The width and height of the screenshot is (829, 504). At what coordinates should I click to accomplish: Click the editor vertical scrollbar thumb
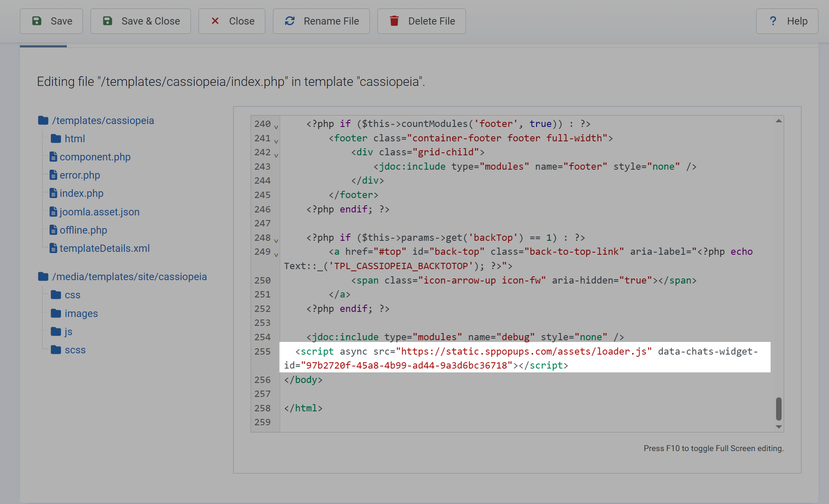(779, 408)
